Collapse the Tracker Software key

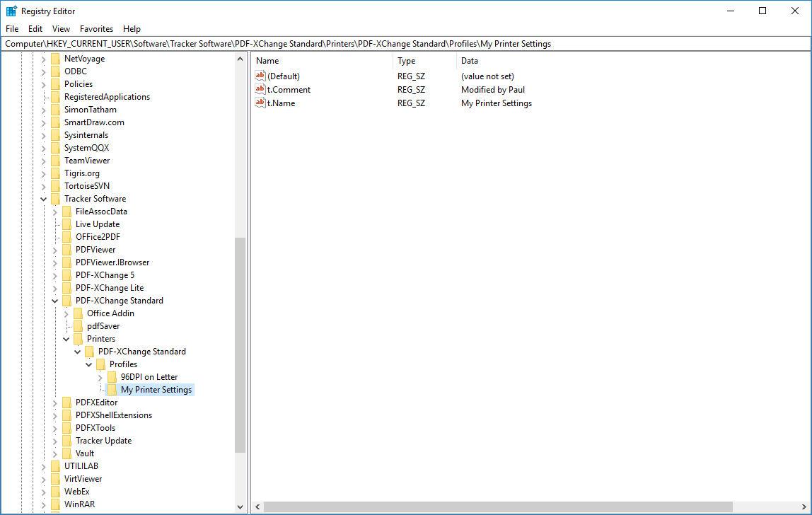tap(44, 199)
